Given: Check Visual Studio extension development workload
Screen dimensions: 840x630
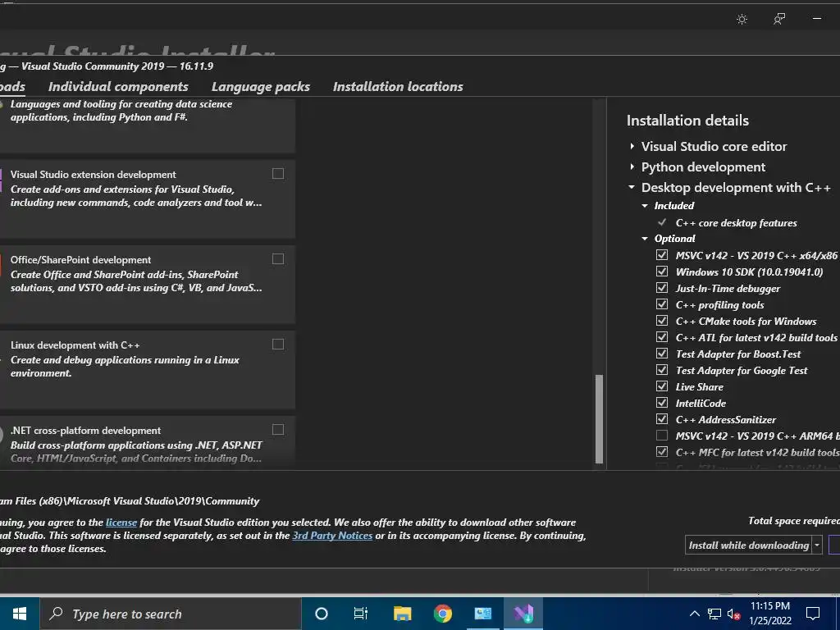Looking at the screenshot, I should 278,174.
